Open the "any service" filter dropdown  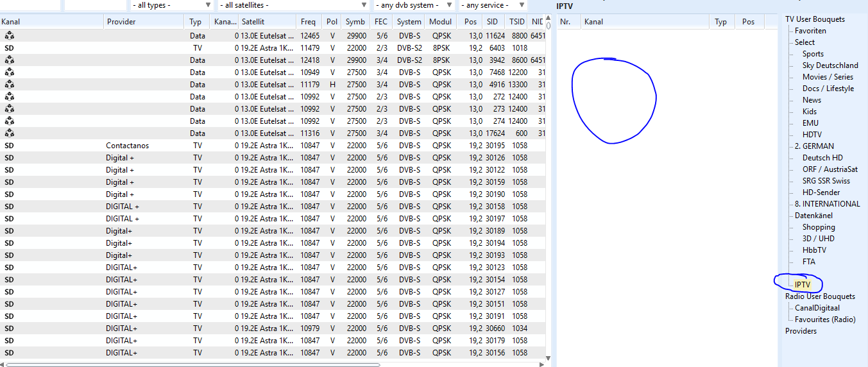click(x=492, y=5)
